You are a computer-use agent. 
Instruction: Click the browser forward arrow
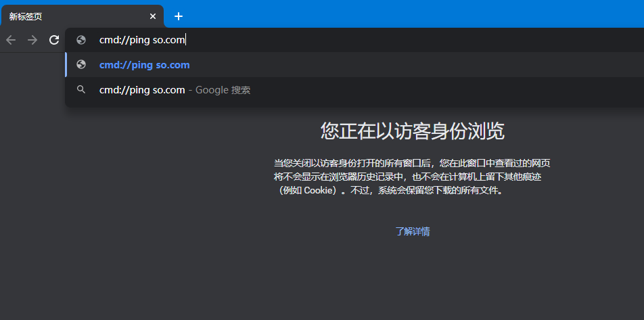point(32,40)
